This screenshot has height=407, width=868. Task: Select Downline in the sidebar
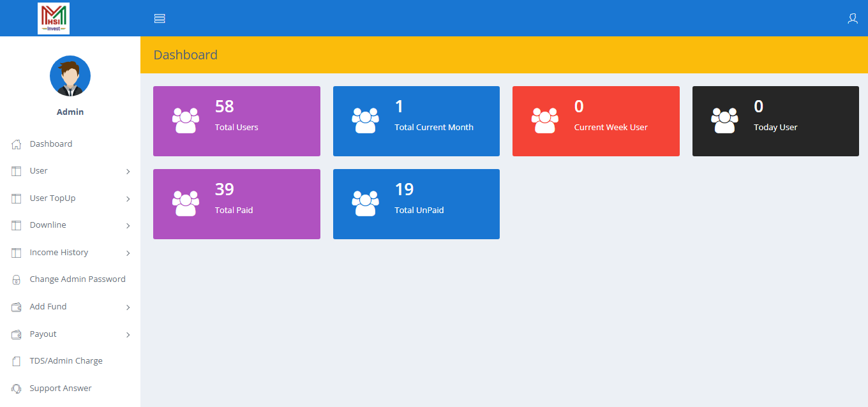[48, 225]
